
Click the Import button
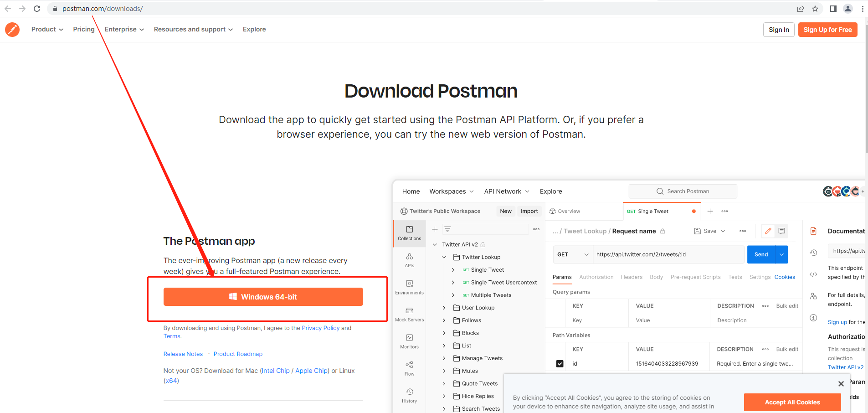click(529, 211)
